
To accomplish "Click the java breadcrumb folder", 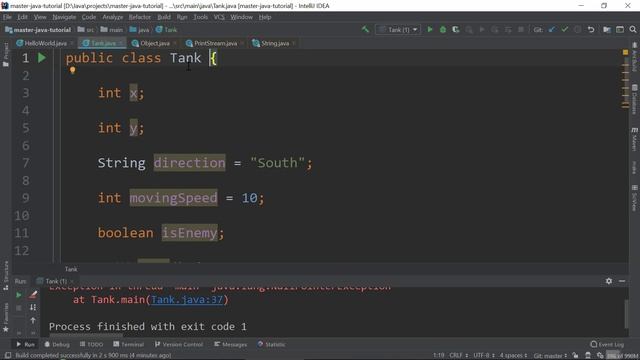I will [140, 29].
